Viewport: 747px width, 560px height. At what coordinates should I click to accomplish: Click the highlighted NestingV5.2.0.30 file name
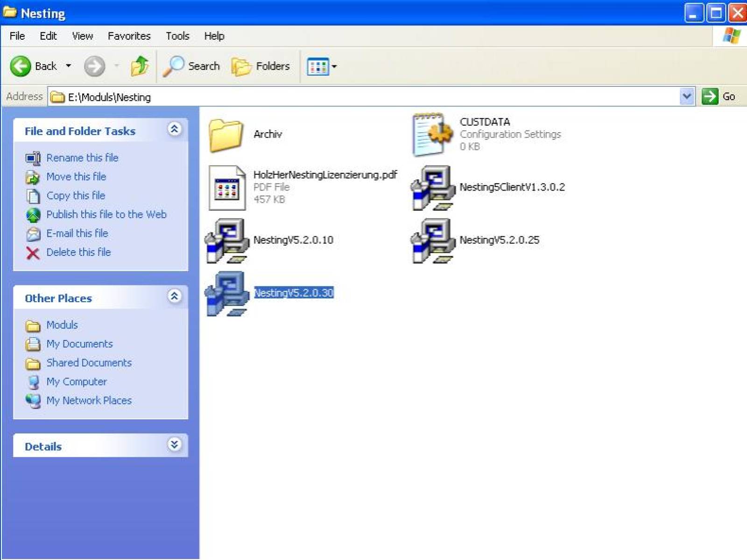coord(294,293)
